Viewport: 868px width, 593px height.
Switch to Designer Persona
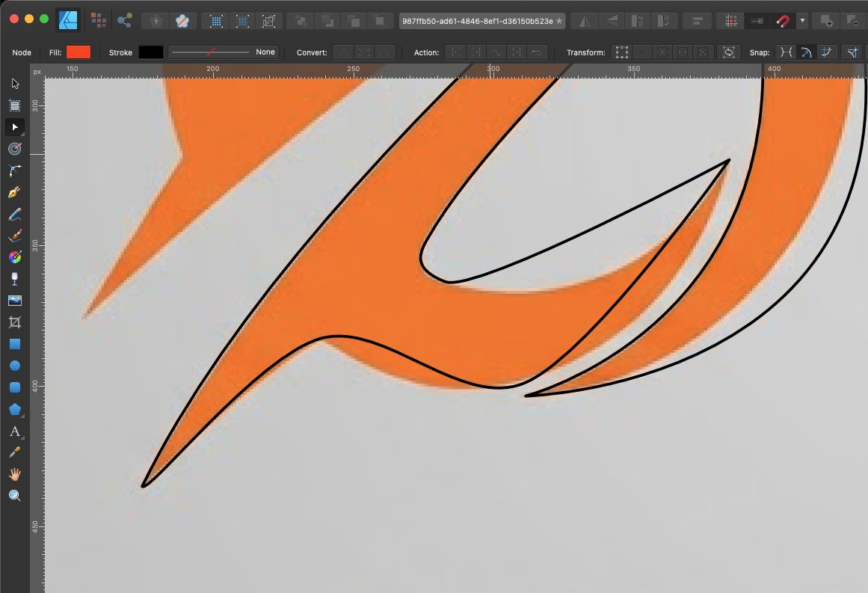[68, 20]
